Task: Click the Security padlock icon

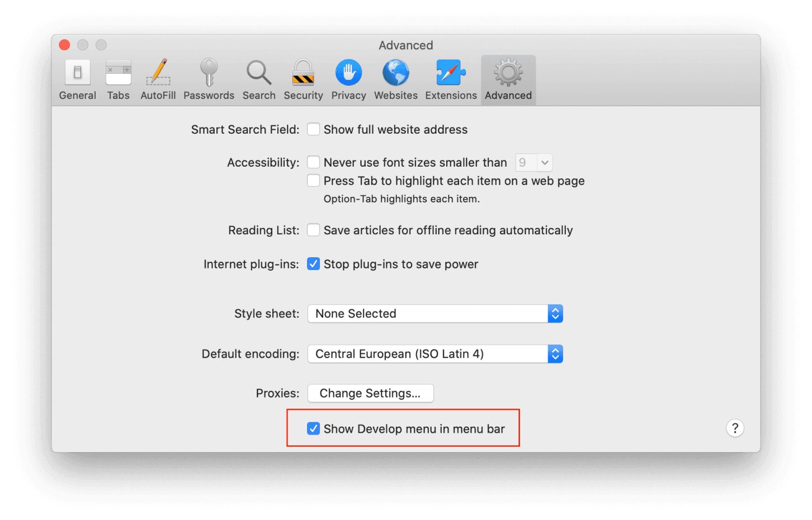Action: pyautogui.click(x=303, y=80)
